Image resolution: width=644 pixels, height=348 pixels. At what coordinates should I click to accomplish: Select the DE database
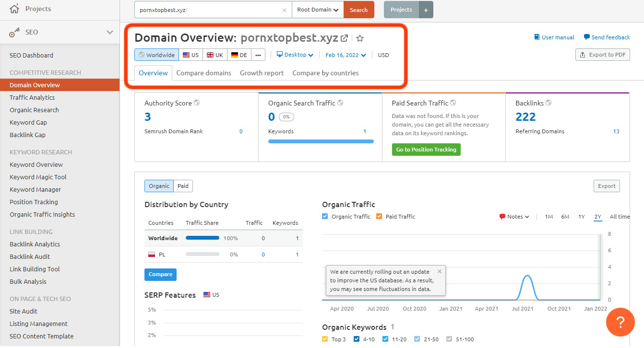pyautogui.click(x=239, y=55)
